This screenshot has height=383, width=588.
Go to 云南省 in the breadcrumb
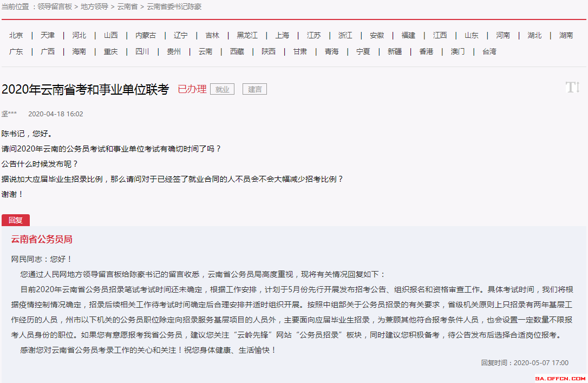pyautogui.click(x=127, y=6)
